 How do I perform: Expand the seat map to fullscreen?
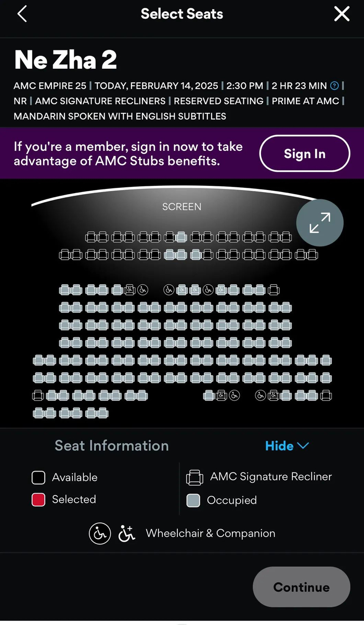tap(320, 223)
